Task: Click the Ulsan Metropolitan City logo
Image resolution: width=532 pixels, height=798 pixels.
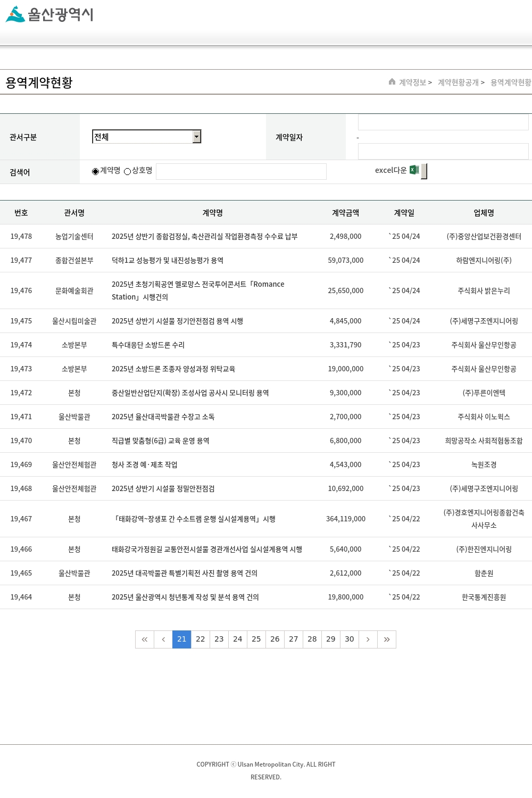Action: point(49,14)
